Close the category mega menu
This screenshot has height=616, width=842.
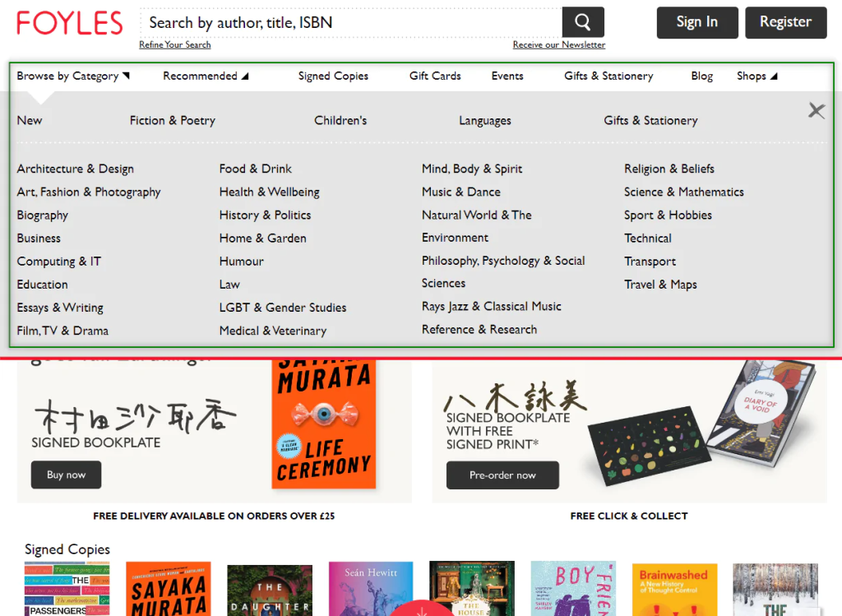pos(816,111)
